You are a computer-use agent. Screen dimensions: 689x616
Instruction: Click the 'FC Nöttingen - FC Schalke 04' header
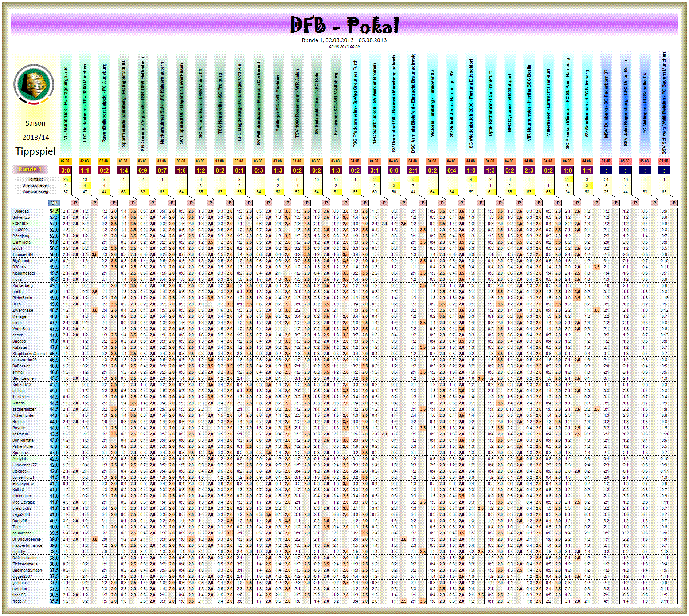pos(645,103)
